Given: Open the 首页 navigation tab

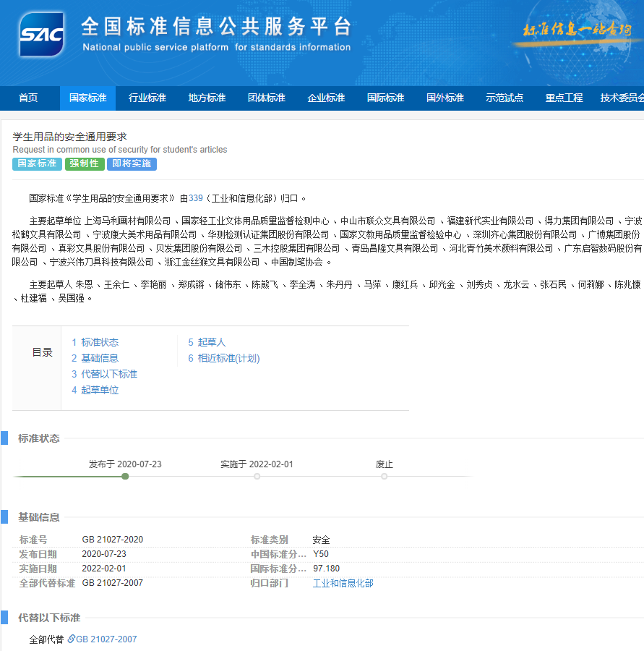Looking at the screenshot, I should [28, 98].
